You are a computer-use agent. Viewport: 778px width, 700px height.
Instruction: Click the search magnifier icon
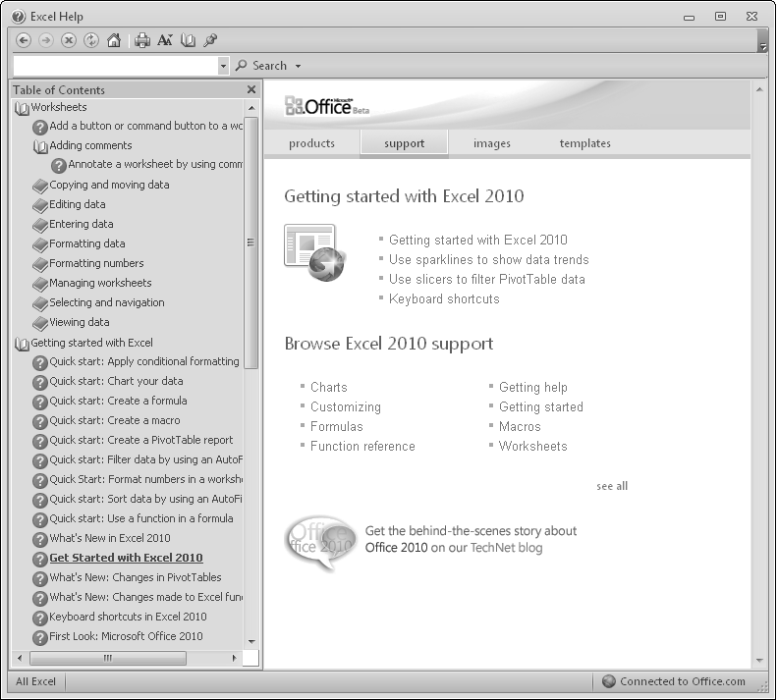(241, 66)
